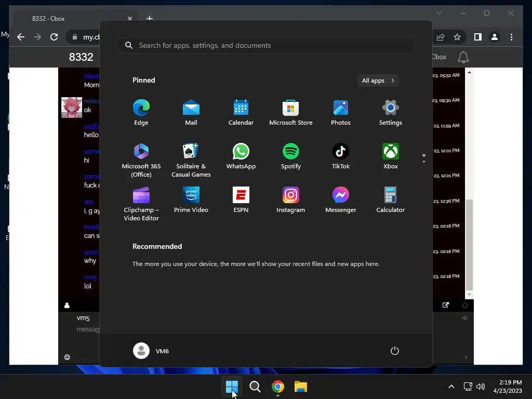Pop out the Cbox chat window
The width and height of the screenshot is (532, 399).
tap(446, 305)
